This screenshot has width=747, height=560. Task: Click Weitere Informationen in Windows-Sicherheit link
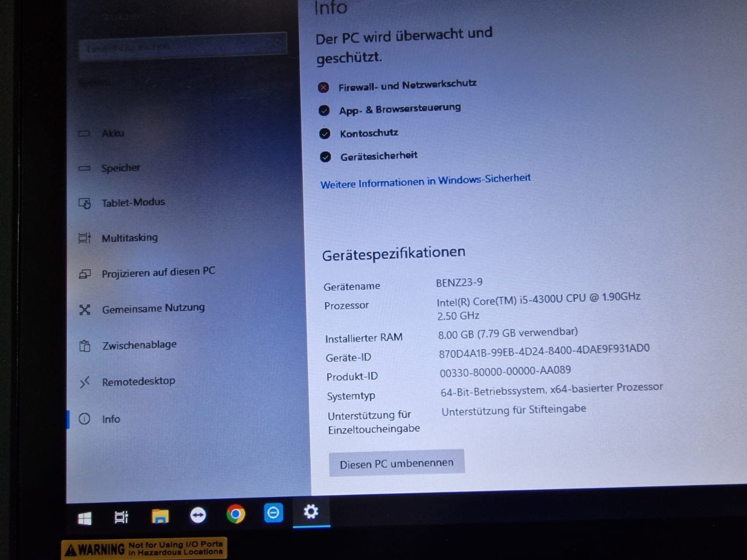[x=425, y=181]
